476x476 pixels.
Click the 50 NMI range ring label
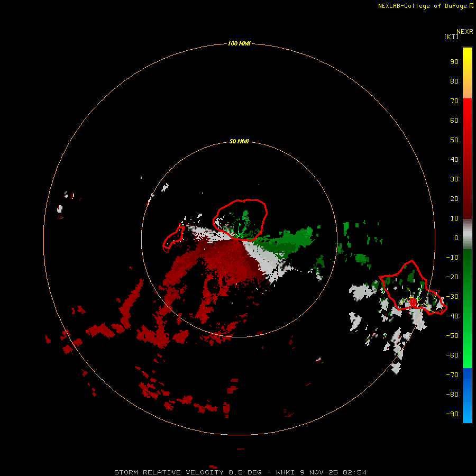(x=239, y=141)
